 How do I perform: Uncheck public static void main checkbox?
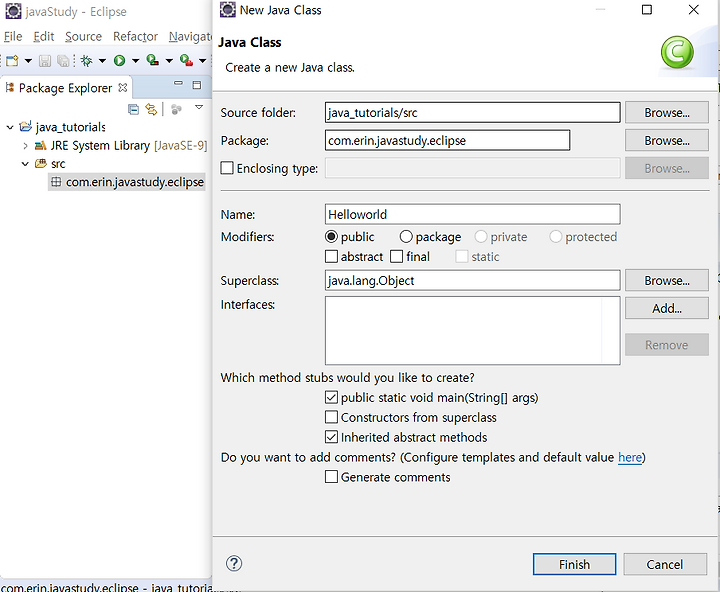click(331, 397)
